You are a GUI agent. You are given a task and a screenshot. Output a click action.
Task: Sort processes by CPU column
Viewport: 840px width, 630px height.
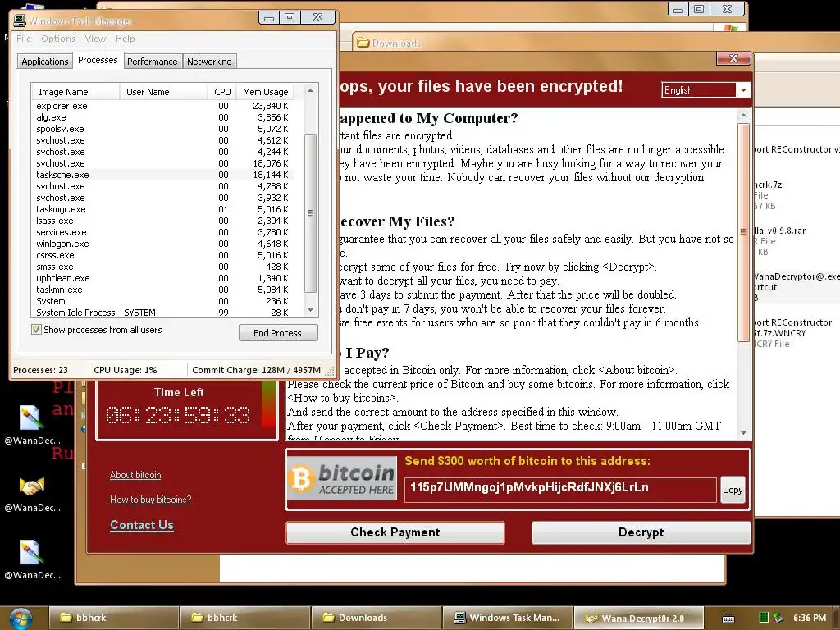(x=222, y=92)
